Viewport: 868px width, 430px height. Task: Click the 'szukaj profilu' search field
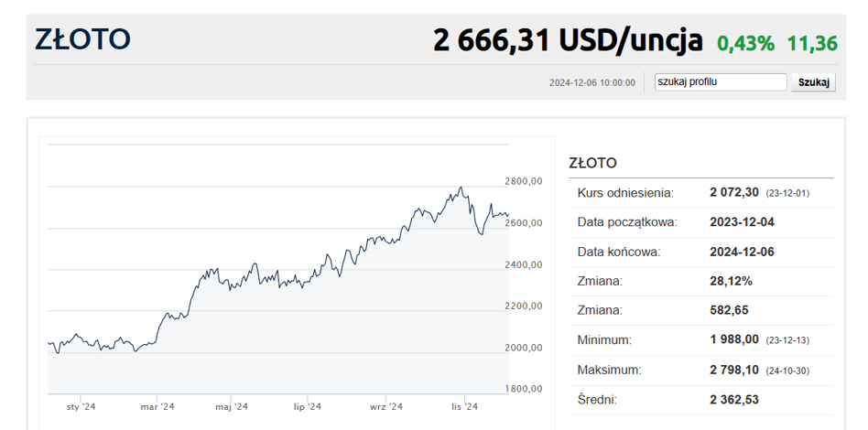[x=721, y=82]
